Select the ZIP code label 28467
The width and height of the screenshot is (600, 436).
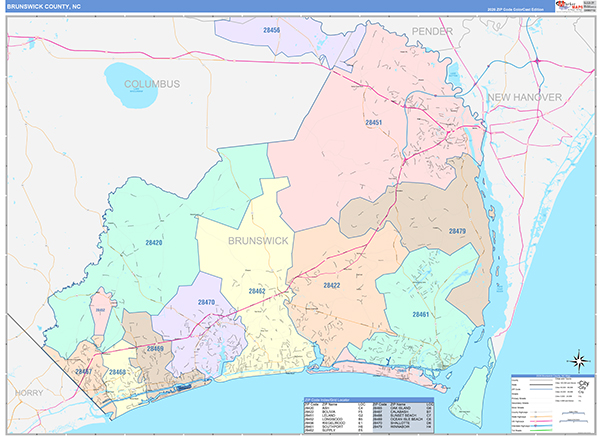click(x=83, y=372)
